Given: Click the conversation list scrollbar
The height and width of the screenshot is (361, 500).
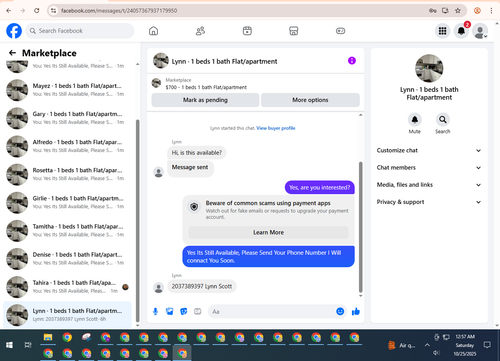Looking at the screenshot, I should pyautogui.click(x=138, y=220).
